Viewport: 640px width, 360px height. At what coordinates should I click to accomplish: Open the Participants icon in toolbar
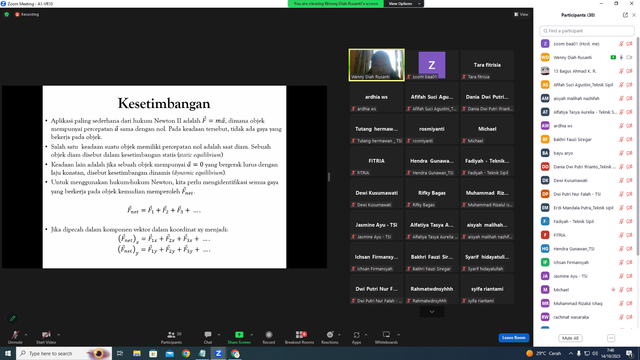point(171,335)
